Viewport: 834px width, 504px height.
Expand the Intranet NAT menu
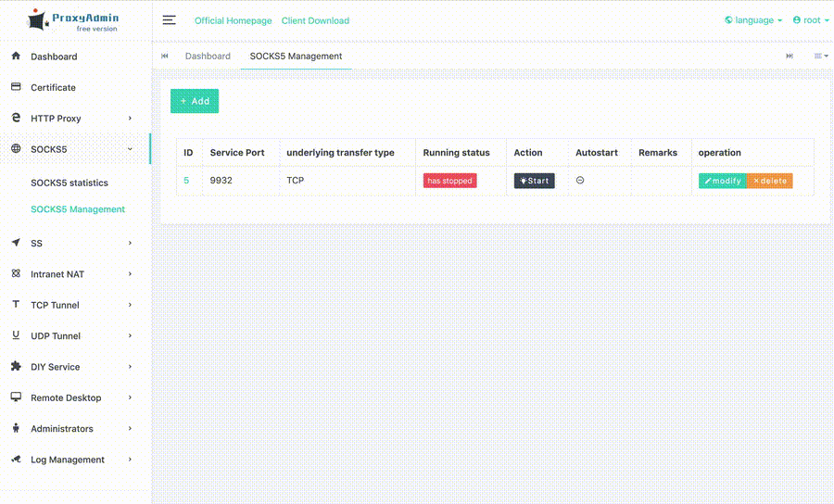(x=130, y=274)
